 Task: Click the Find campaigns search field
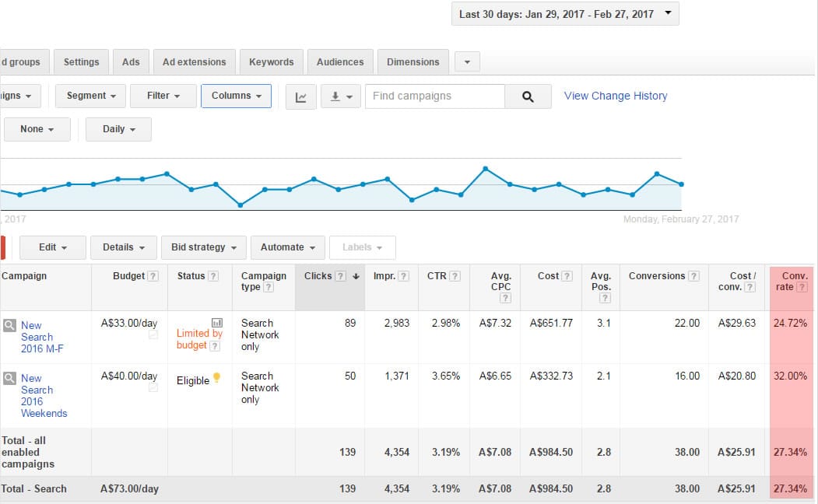434,96
